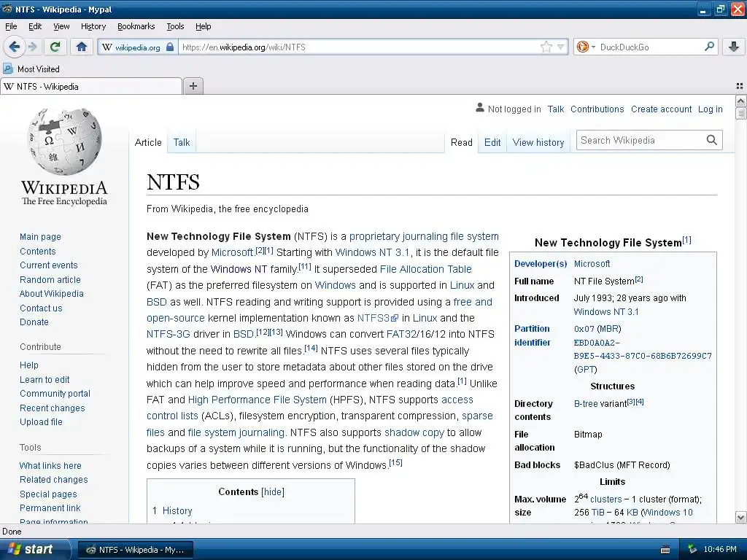Screen dimensions: 747x560
Task: Open the Edit menu
Action: pos(35,26)
